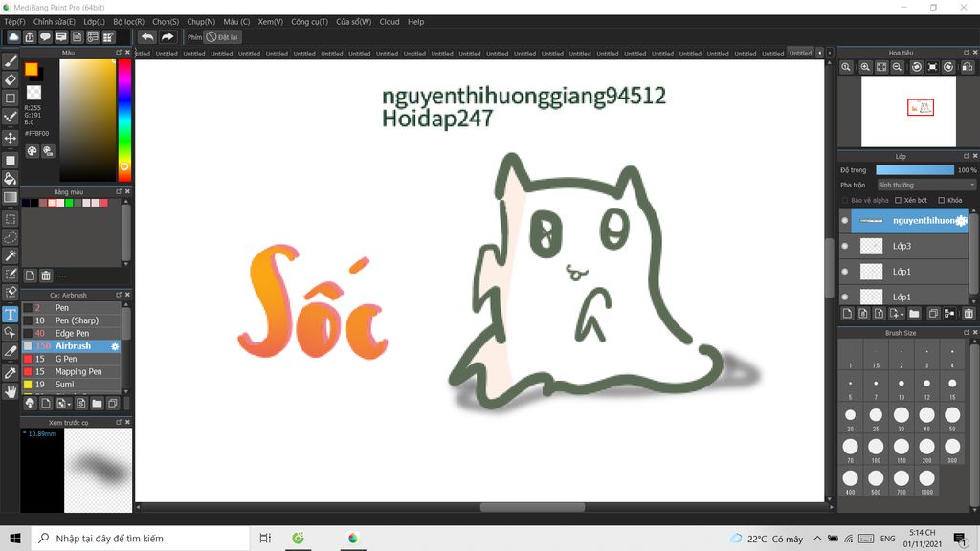The height and width of the screenshot is (551, 980).
Task: Toggle the Bảo vệ alpha checkbox
Action: click(x=845, y=201)
